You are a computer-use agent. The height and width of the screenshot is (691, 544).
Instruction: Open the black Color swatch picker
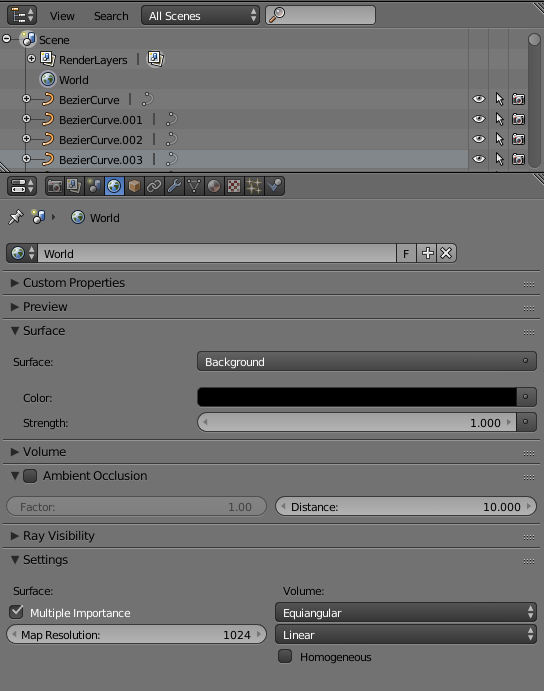[x=357, y=397]
